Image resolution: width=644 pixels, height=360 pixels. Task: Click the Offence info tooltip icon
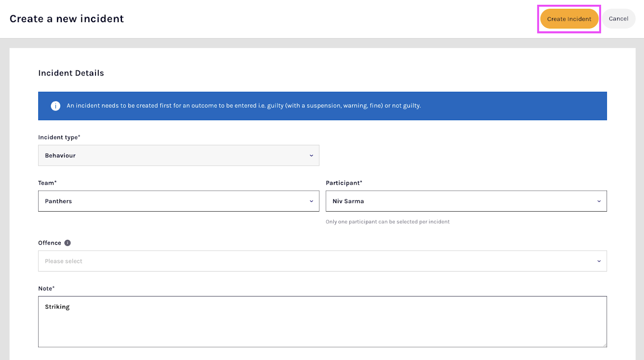(x=68, y=243)
